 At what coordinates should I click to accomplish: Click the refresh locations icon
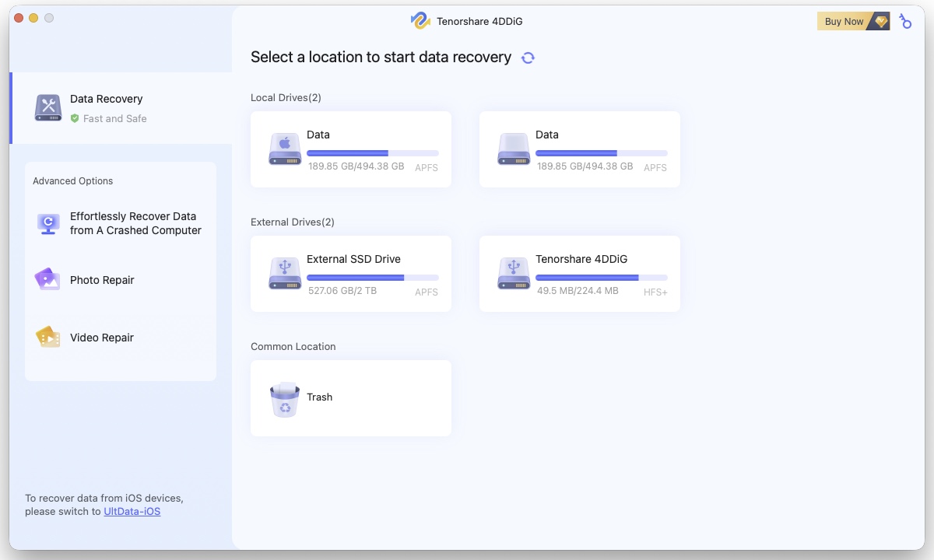click(528, 58)
